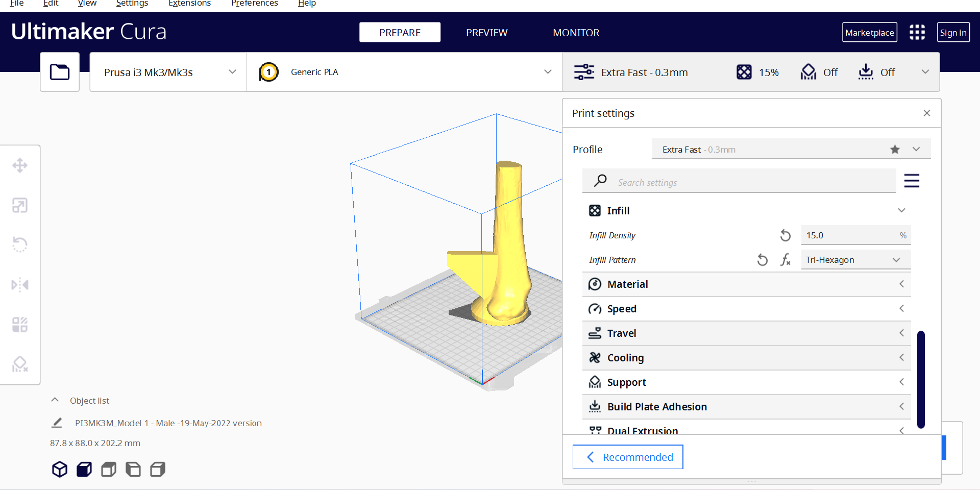
Task: Open the Support Blocker tool
Action: (x=20, y=364)
